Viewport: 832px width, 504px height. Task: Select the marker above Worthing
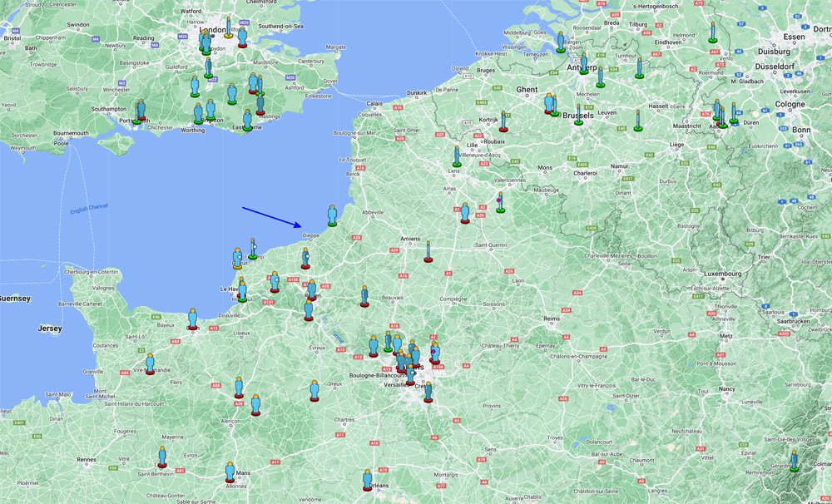click(199, 114)
